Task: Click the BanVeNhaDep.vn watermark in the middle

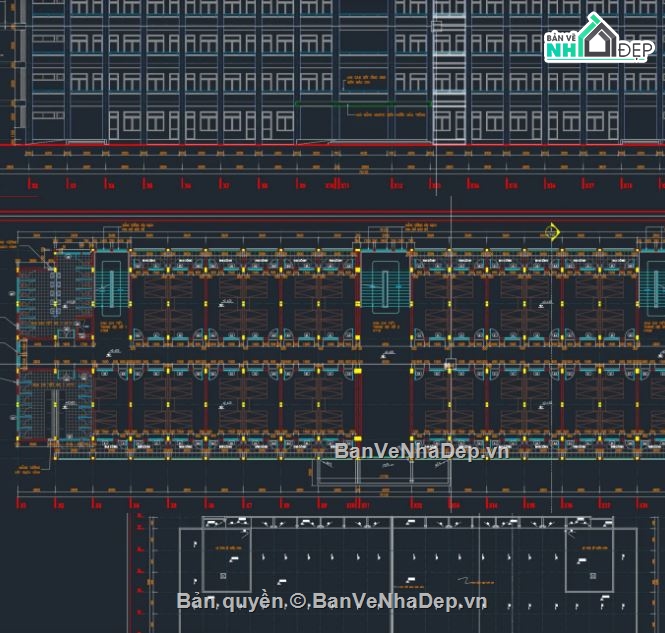Action: tap(421, 451)
